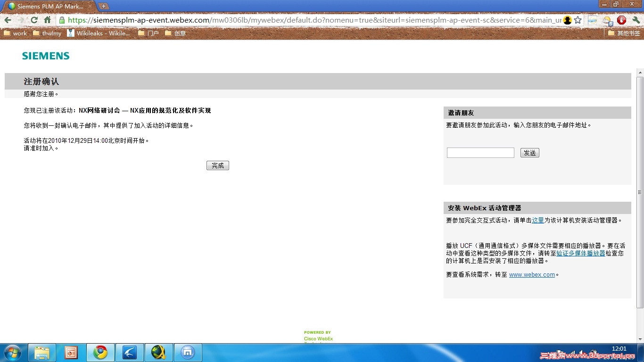
Task: Go back using the browser back arrow
Action: [x=8, y=20]
